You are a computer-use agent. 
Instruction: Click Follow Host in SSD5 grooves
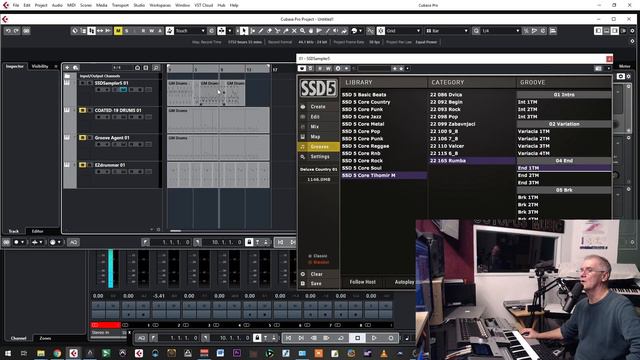[362, 282]
